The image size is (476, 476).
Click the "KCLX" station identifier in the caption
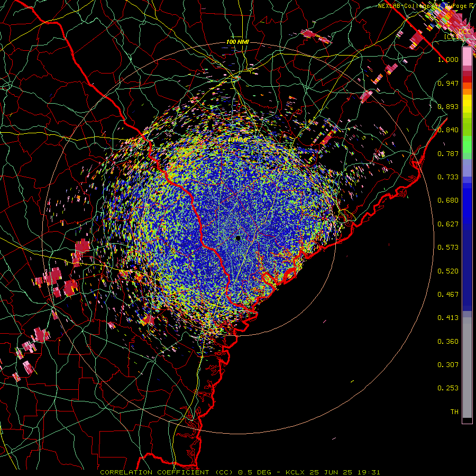[x=296, y=472]
